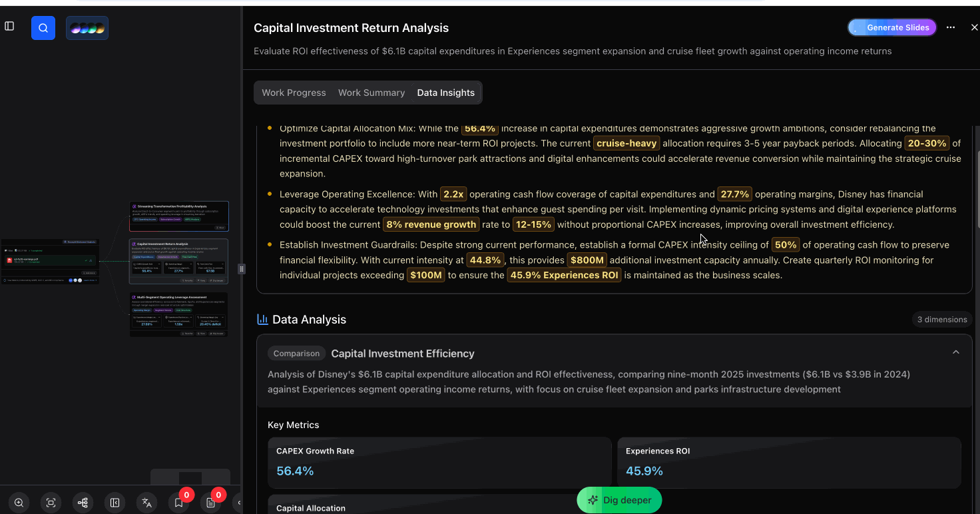
Task: Click the q3-fy25-earnings.pdf file row
Action: [x=51, y=260]
